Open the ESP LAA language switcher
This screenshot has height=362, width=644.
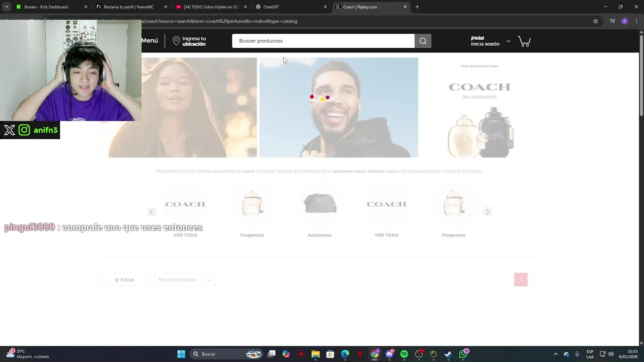(590, 354)
